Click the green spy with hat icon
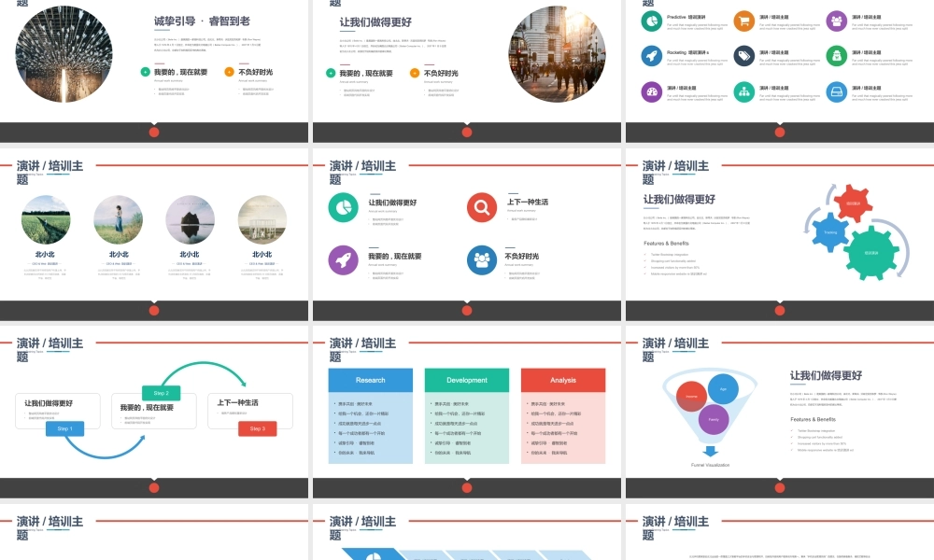This screenshot has width=934, height=560. 836,56
